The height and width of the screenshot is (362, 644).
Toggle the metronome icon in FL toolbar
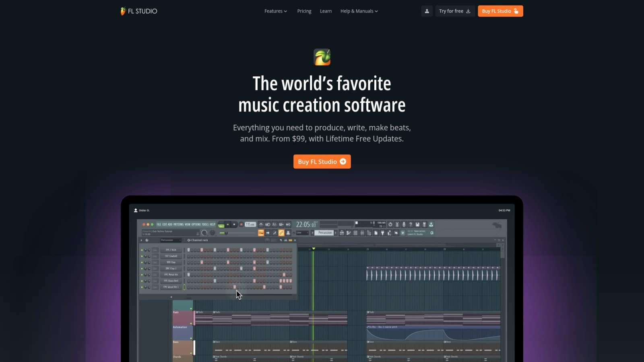(261, 224)
